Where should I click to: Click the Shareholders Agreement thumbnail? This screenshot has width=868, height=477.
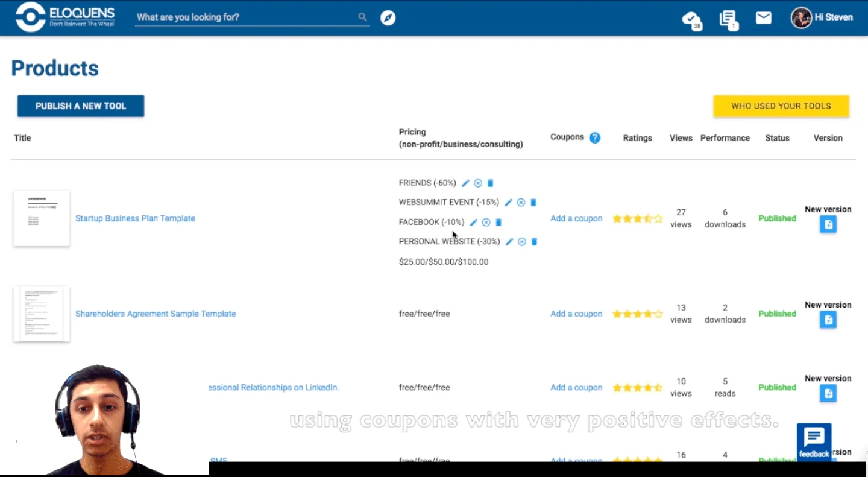pyautogui.click(x=42, y=314)
